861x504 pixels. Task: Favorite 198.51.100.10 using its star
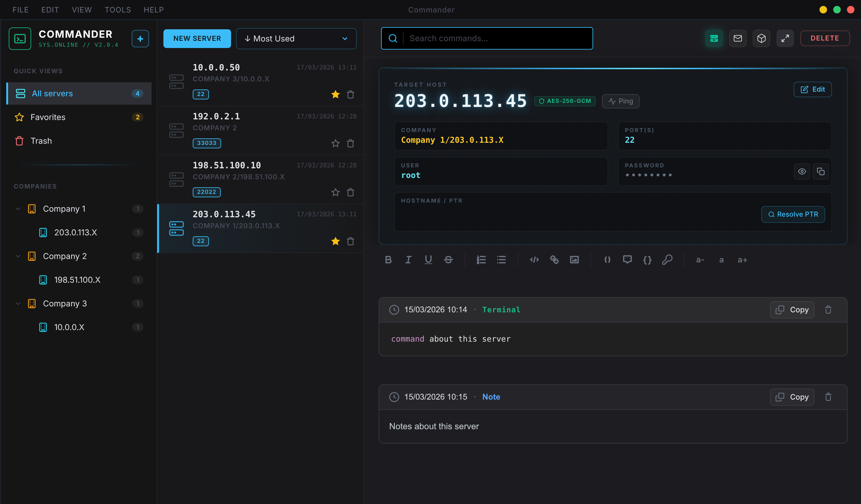(336, 192)
